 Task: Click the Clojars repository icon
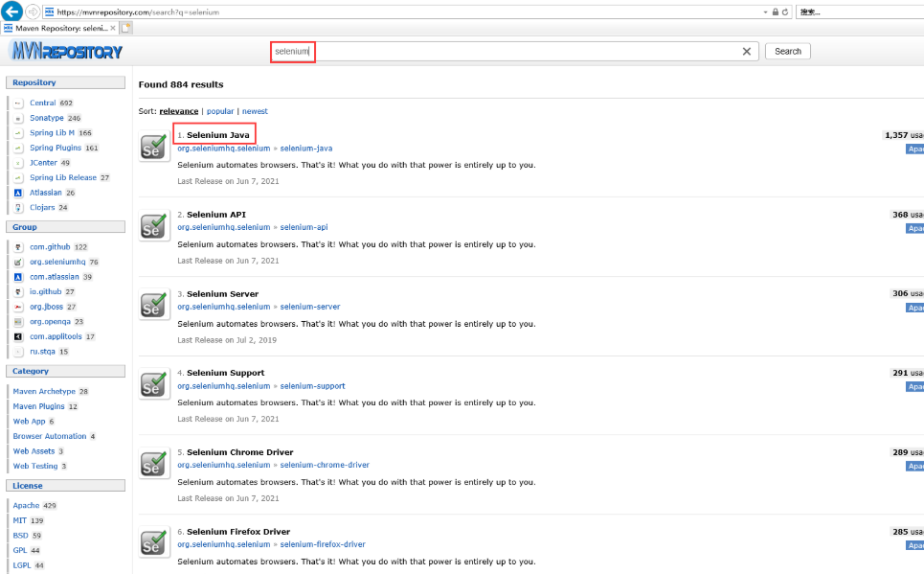[x=17, y=208]
